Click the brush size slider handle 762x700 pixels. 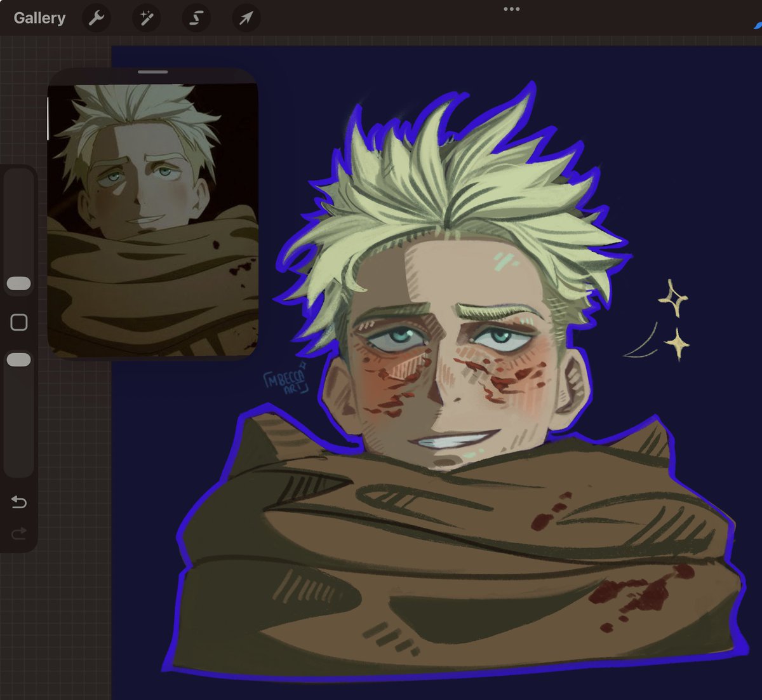click(18, 283)
